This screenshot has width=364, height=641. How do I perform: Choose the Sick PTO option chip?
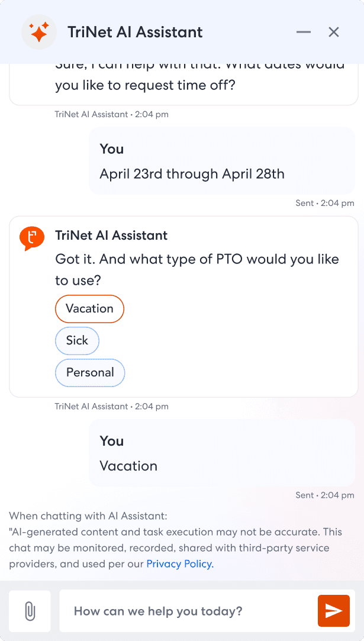77,340
